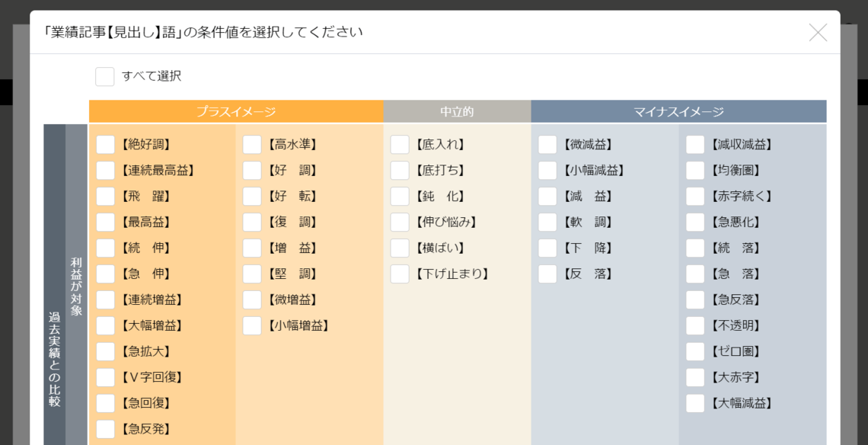Image resolution: width=868 pixels, height=445 pixels.
Task: Check the 【下 降】 checkbox
Action: pyautogui.click(x=547, y=248)
